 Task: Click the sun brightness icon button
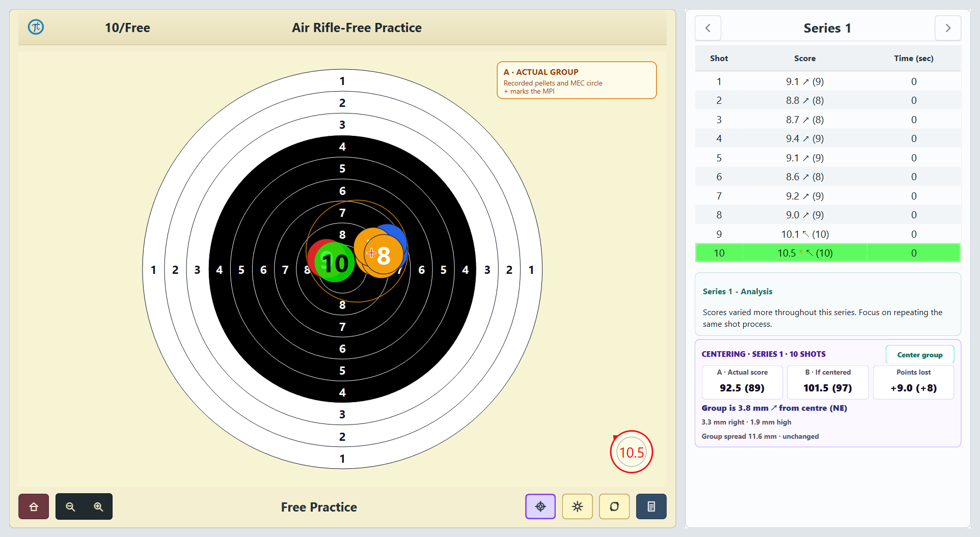click(577, 506)
